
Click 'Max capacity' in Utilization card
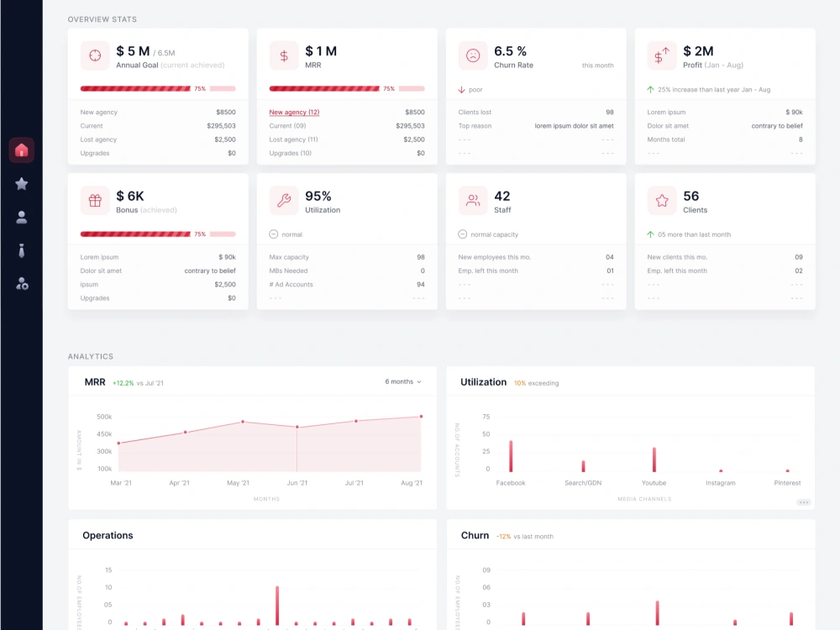[x=289, y=257]
